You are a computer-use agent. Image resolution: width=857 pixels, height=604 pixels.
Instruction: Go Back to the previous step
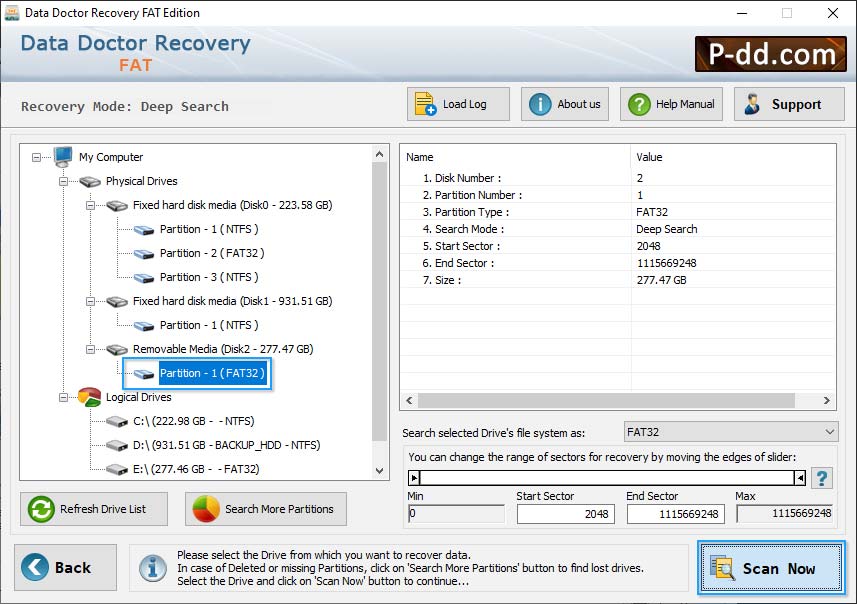tap(66, 567)
